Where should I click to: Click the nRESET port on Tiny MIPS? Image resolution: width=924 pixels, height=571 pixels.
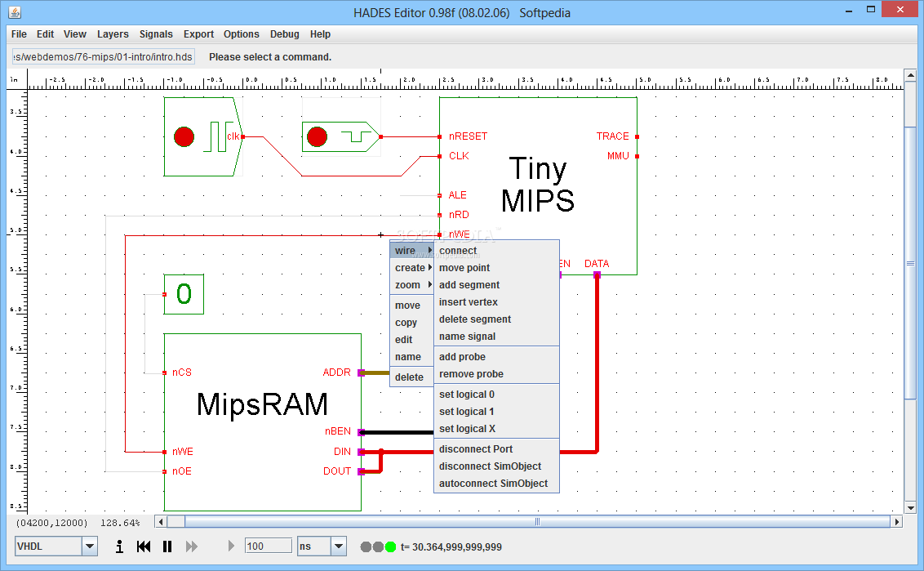point(440,136)
